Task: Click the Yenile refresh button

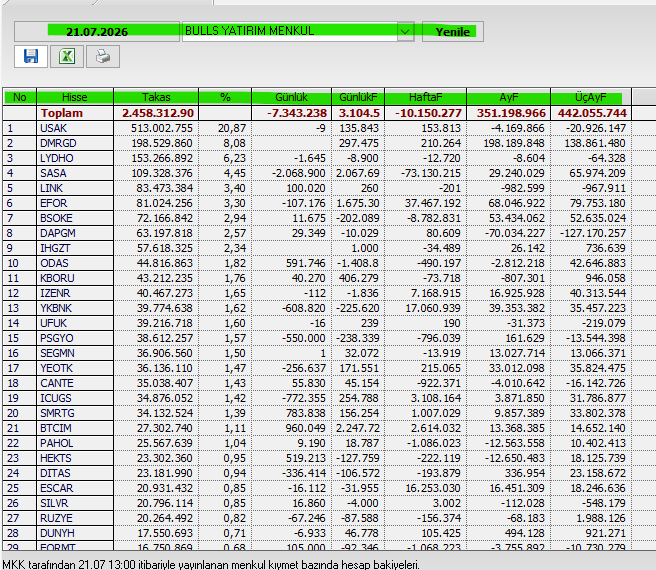Action: pyautogui.click(x=453, y=32)
